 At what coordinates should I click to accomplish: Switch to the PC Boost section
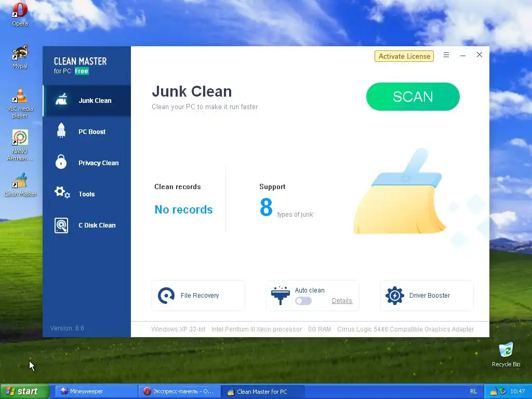coord(87,131)
